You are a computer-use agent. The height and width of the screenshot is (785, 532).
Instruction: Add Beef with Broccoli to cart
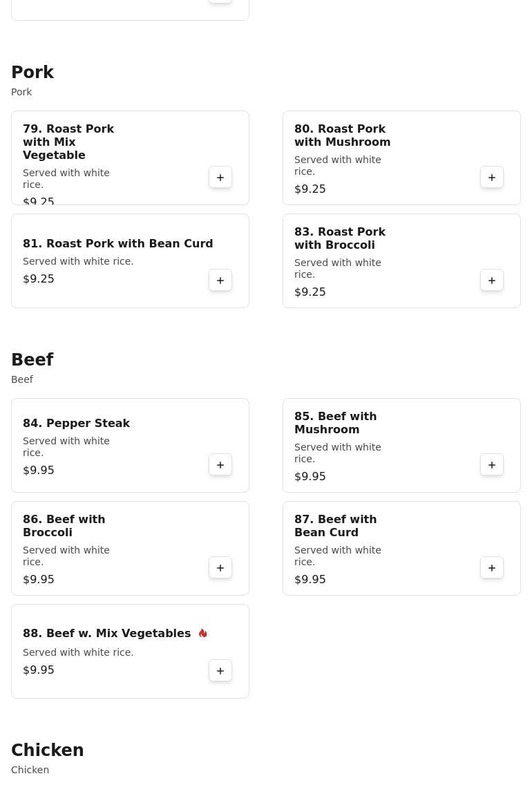220,568
